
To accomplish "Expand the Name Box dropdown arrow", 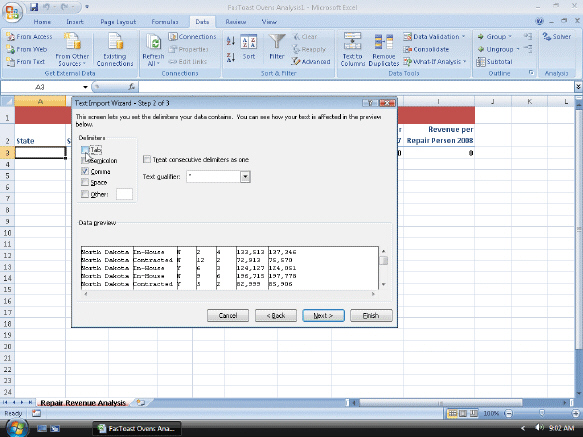I will [85, 87].
